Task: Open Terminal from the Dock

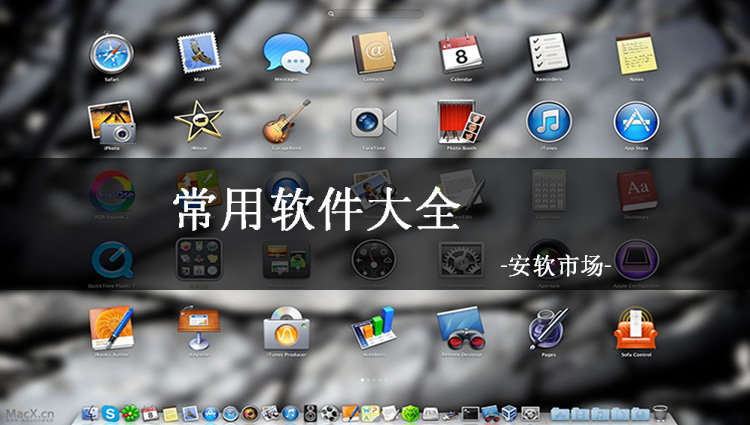Action: 470,414
